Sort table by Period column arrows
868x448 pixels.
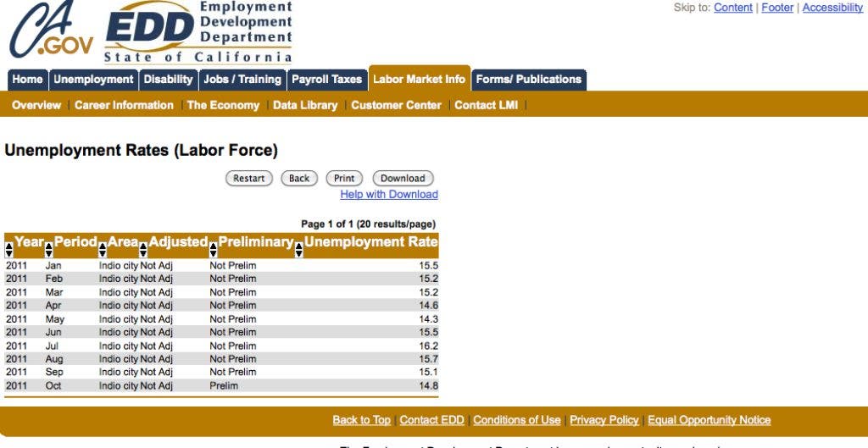[x=48, y=250]
